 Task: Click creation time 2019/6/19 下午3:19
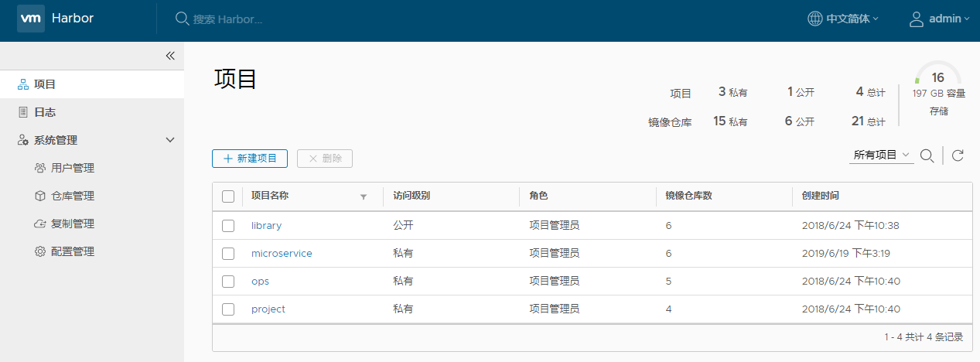pos(848,254)
